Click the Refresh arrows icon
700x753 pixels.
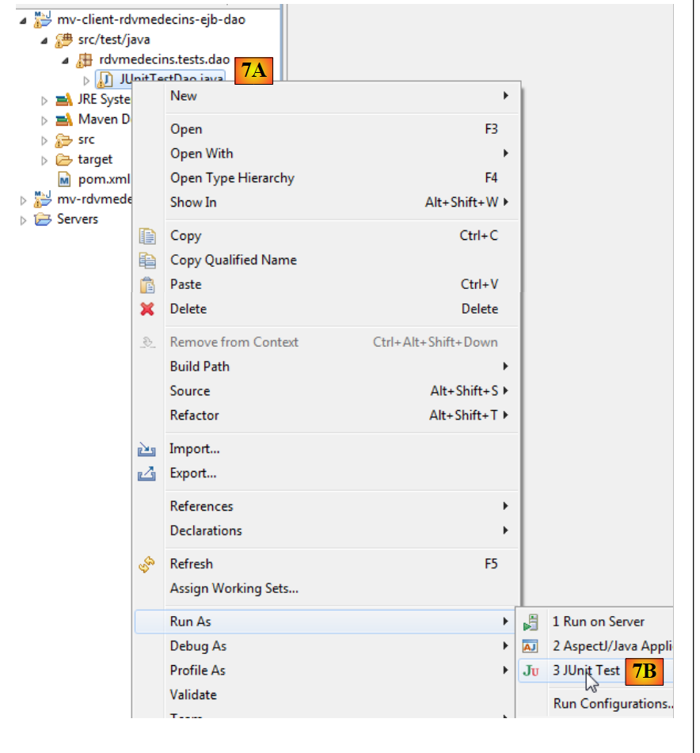(147, 565)
